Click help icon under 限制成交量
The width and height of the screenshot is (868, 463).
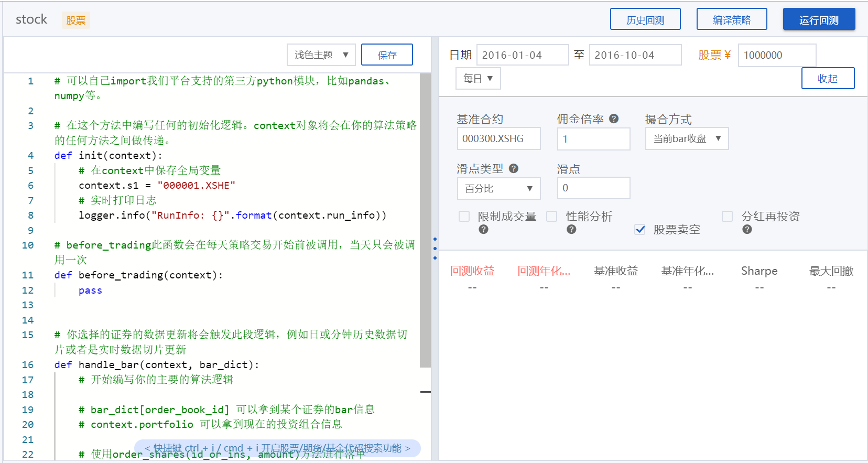pos(483,229)
